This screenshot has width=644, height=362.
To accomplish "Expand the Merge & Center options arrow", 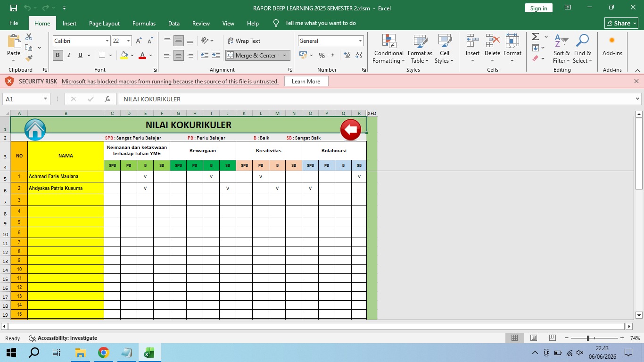I will click(x=284, y=55).
